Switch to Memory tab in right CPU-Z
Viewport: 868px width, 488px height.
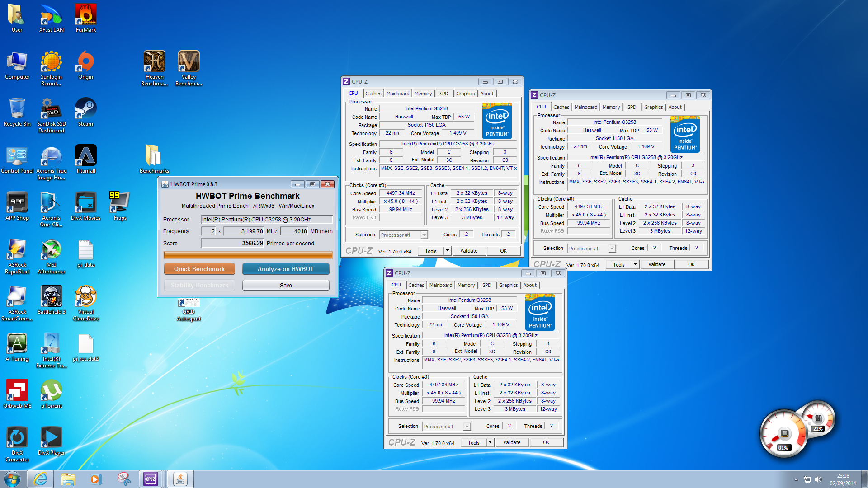[611, 107]
